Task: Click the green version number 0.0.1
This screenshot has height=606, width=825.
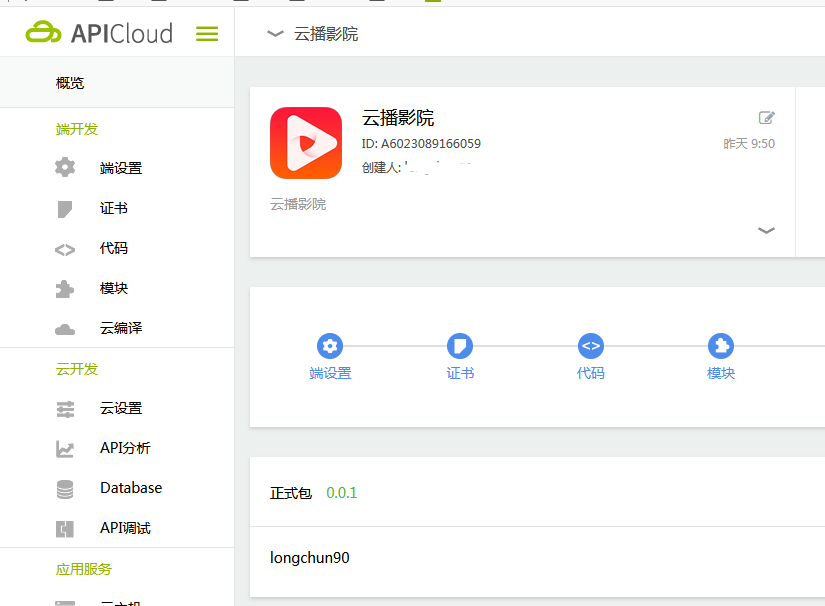Action: pos(341,493)
